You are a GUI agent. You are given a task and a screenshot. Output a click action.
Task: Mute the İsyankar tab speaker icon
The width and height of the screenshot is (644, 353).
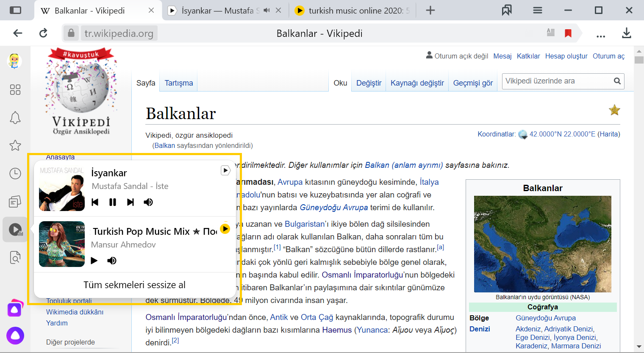click(266, 10)
